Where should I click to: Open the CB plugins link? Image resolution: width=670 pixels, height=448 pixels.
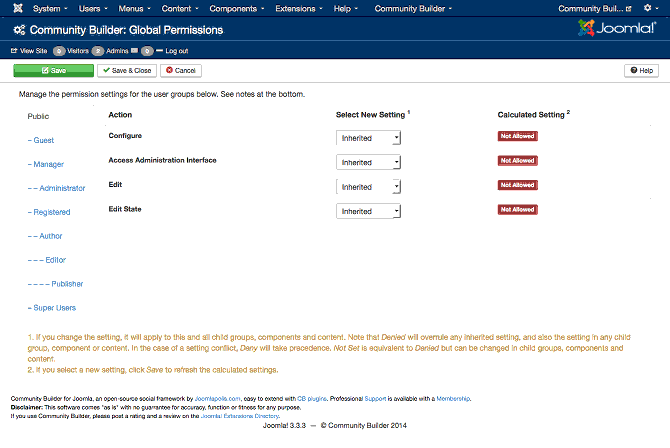311,398
